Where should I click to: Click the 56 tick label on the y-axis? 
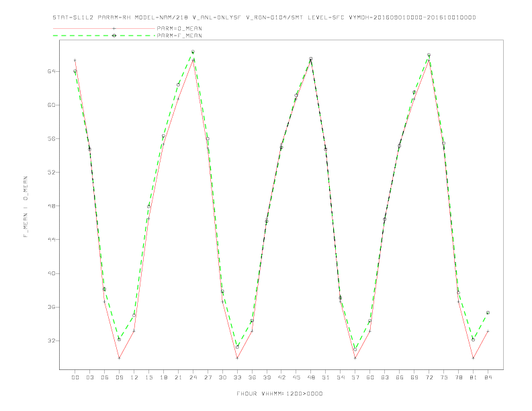52,139
